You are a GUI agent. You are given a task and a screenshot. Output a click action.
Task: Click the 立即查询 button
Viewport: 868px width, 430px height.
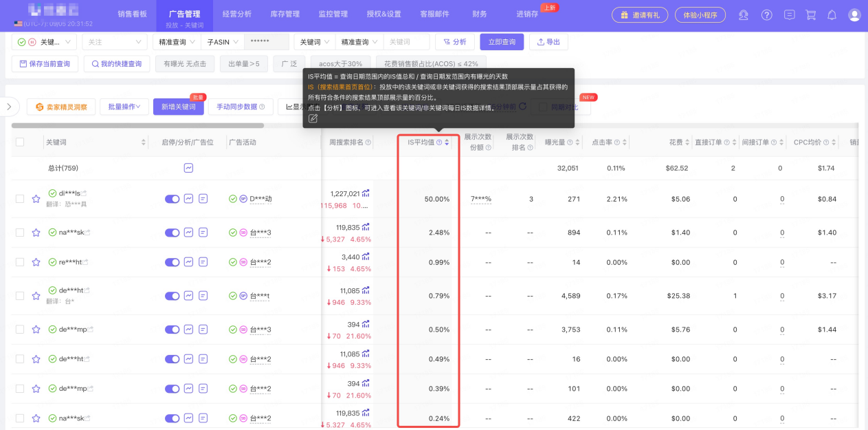502,42
